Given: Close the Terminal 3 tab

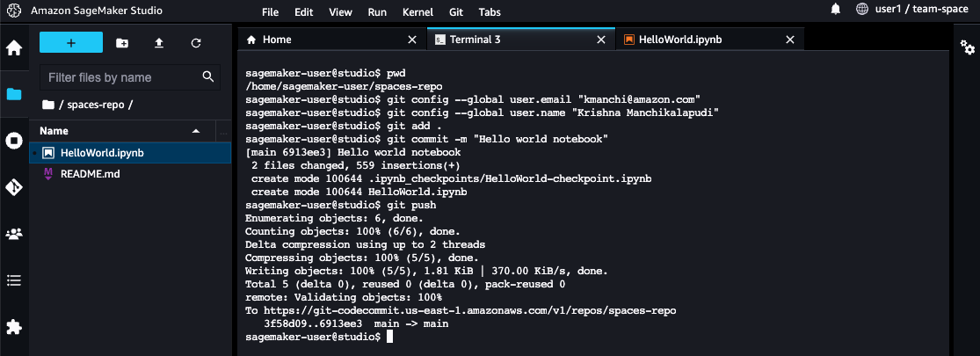Looking at the screenshot, I should (600, 40).
